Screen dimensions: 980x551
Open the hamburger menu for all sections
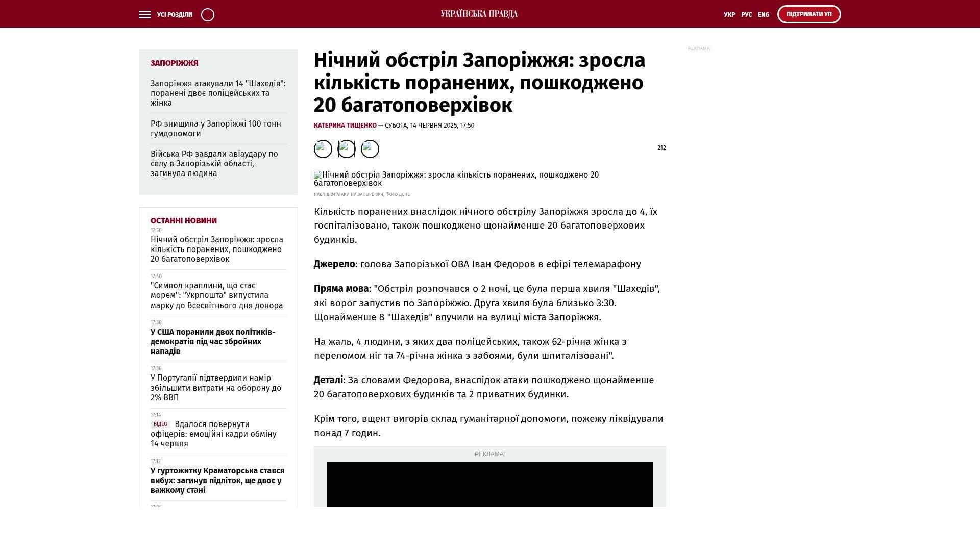[145, 15]
